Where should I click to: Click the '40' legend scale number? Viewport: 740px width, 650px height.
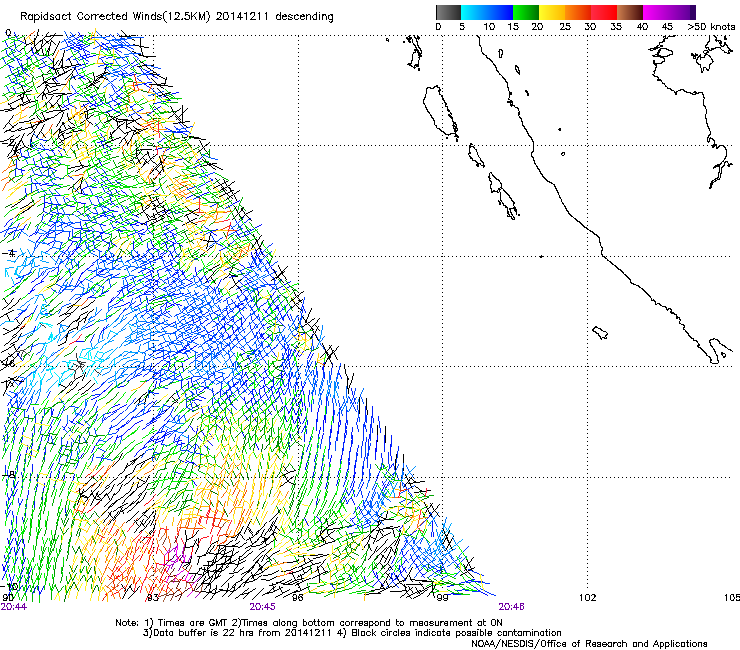point(642,27)
